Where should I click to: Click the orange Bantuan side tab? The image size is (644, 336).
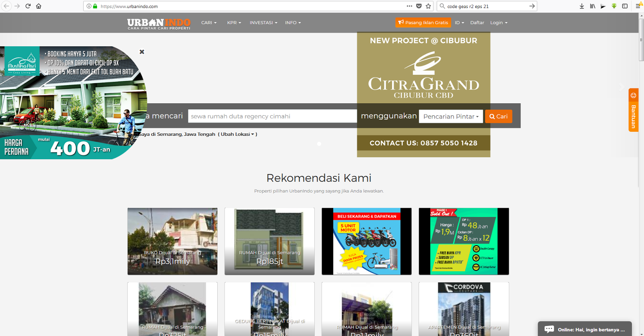pos(633,110)
